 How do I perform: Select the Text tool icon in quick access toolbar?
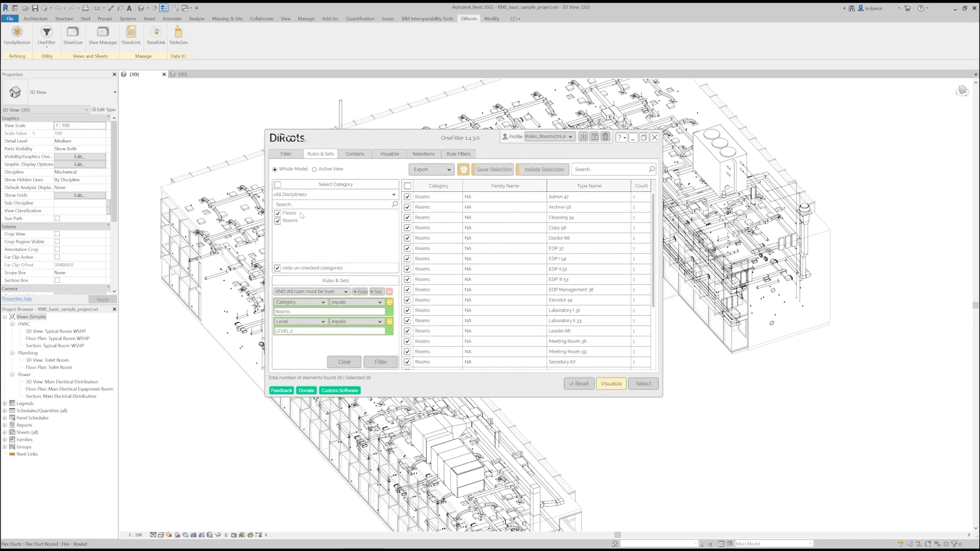129,8
